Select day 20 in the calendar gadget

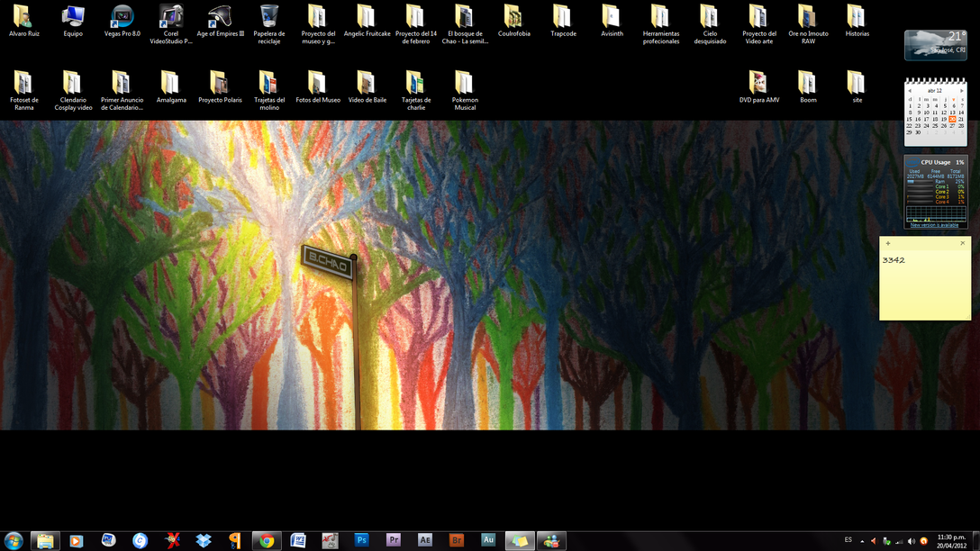coord(952,119)
